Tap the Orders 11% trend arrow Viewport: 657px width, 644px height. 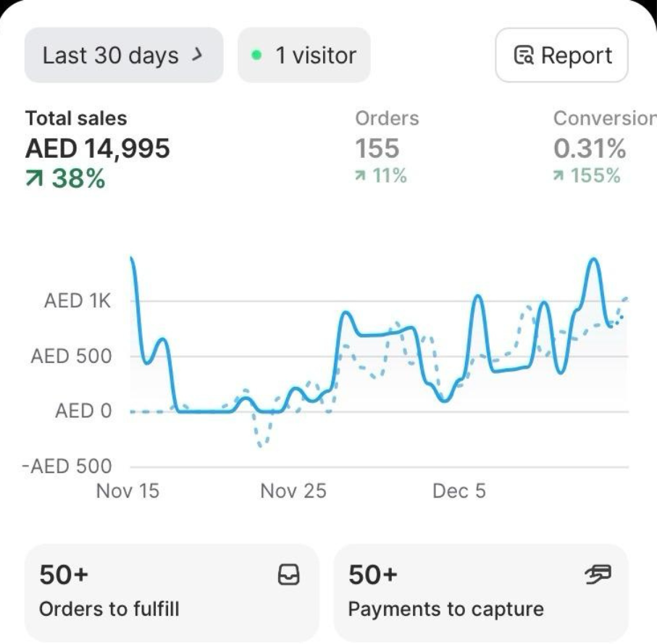point(361,176)
